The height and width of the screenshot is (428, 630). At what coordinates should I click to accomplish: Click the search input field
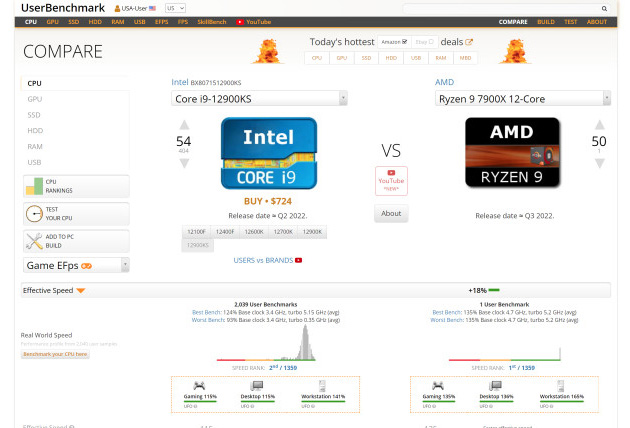501,8
